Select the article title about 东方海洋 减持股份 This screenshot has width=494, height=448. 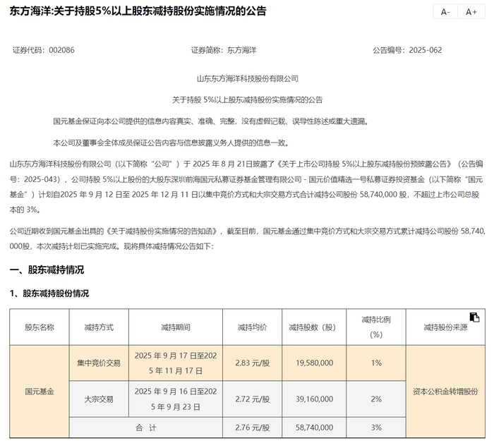tap(138, 11)
